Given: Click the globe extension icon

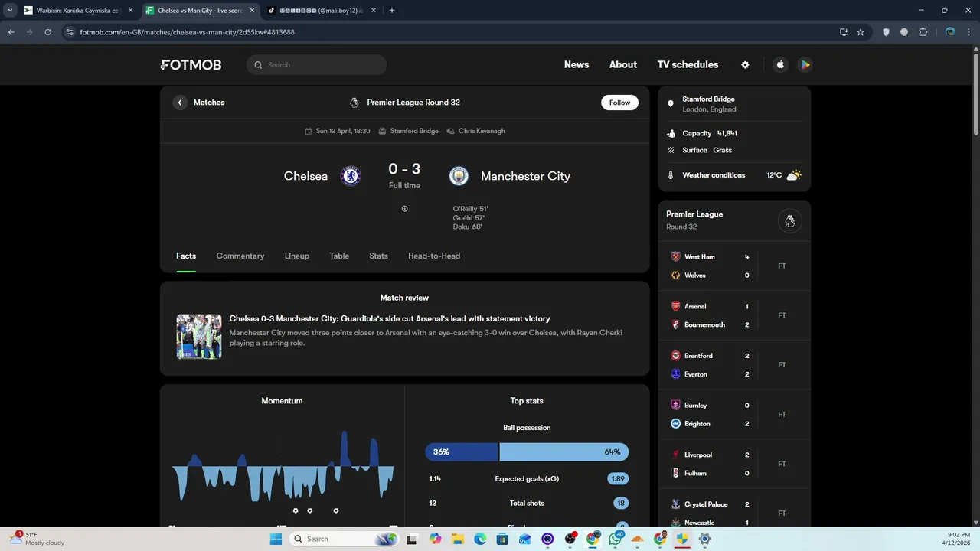Looking at the screenshot, I should click(x=904, y=32).
